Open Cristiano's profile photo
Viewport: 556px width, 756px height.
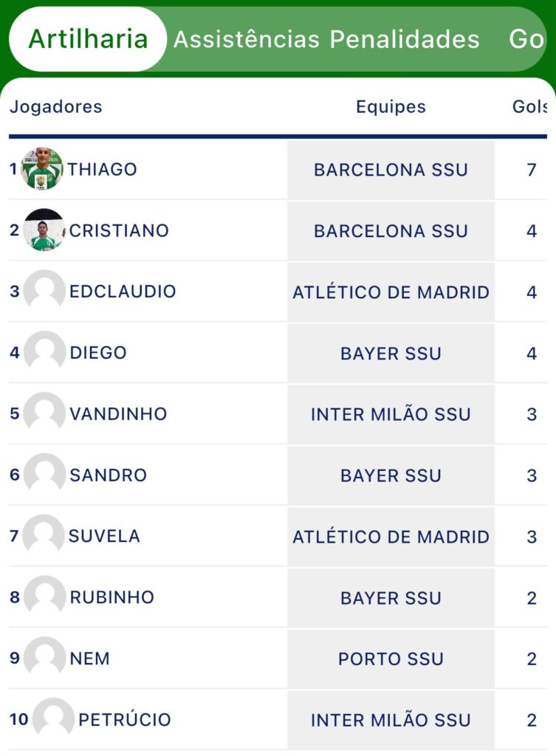[44, 230]
